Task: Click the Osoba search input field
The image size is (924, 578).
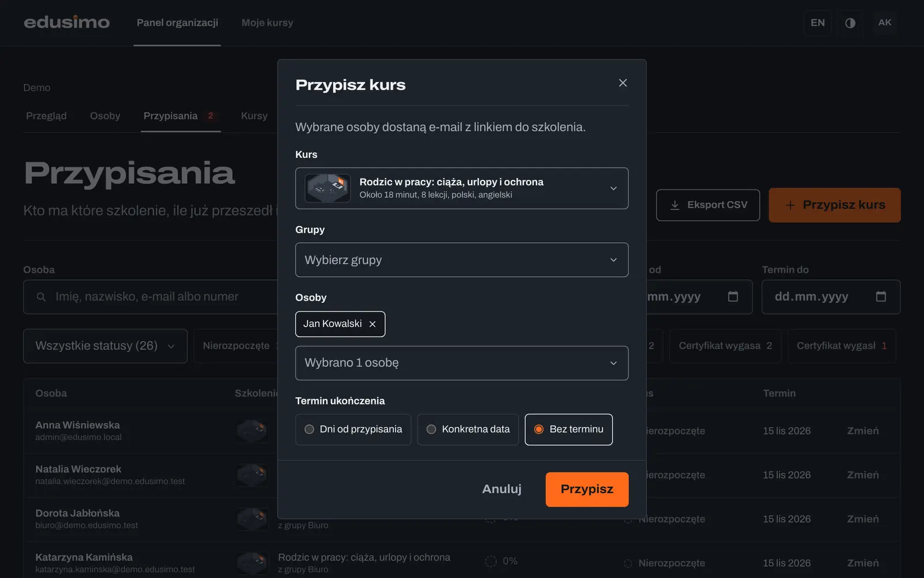Action: (x=150, y=297)
